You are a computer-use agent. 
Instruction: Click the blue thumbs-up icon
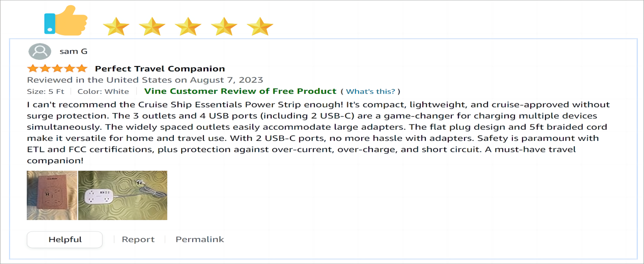(x=66, y=21)
